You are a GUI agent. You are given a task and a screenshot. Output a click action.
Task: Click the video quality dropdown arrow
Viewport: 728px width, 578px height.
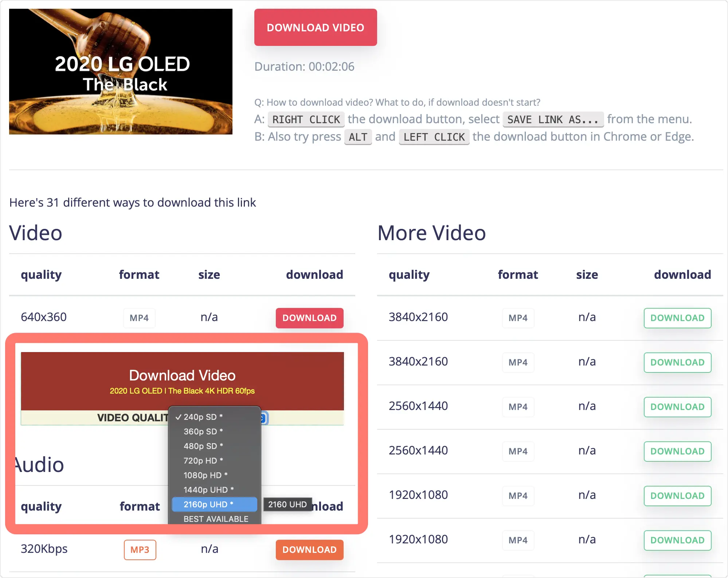point(264,418)
